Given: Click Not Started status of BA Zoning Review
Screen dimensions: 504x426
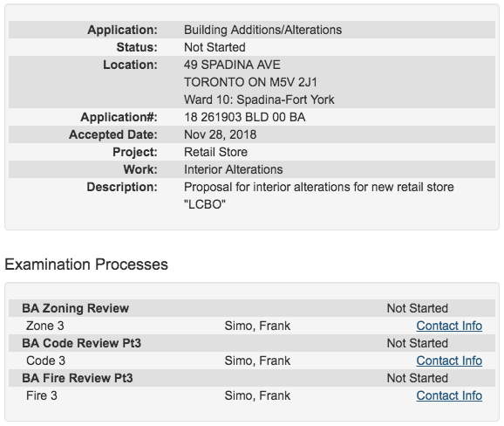Looking at the screenshot, I should tap(417, 308).
